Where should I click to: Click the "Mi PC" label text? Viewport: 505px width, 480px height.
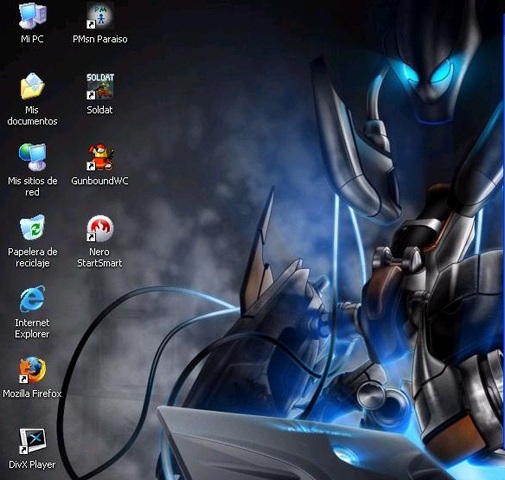[32, 39]
